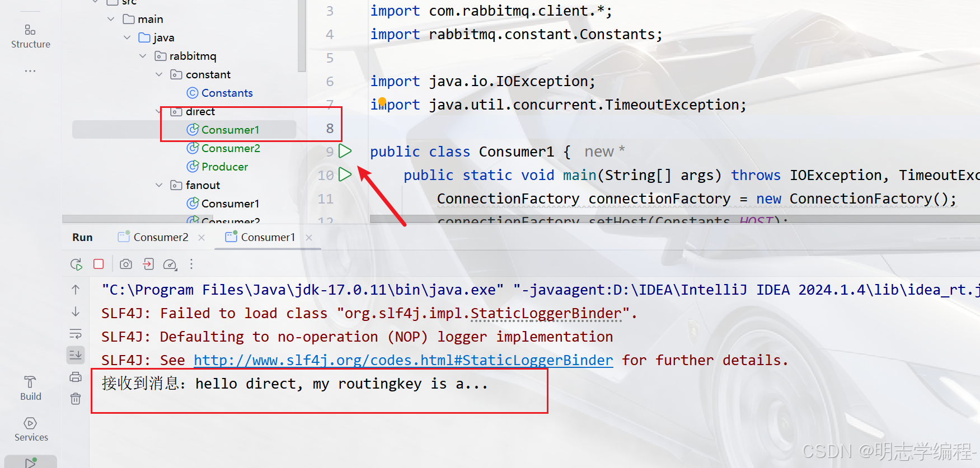Open the SLF4J StaticLoggerBinder link
980x468 pixels.
point(403,360)
